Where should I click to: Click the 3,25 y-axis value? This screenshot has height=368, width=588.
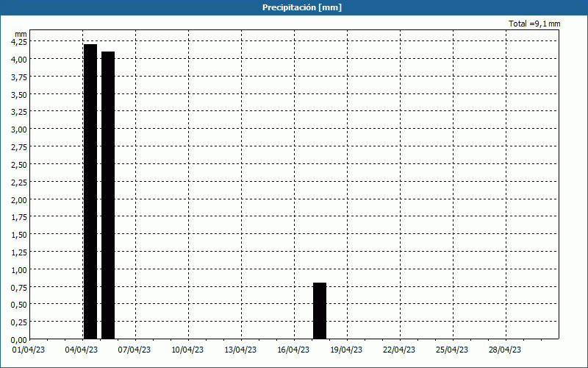pyautogui.click(x=19, y=112)
